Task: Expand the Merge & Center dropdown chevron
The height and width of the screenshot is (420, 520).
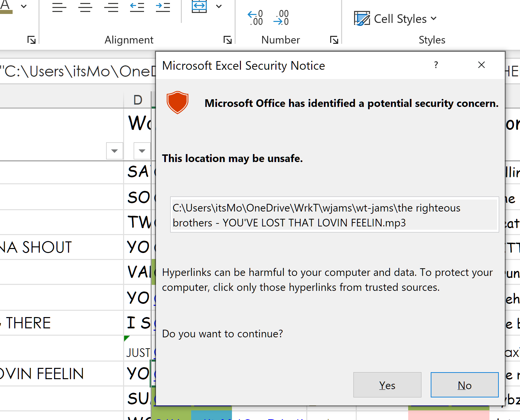Action: click(x=219, y=6)
